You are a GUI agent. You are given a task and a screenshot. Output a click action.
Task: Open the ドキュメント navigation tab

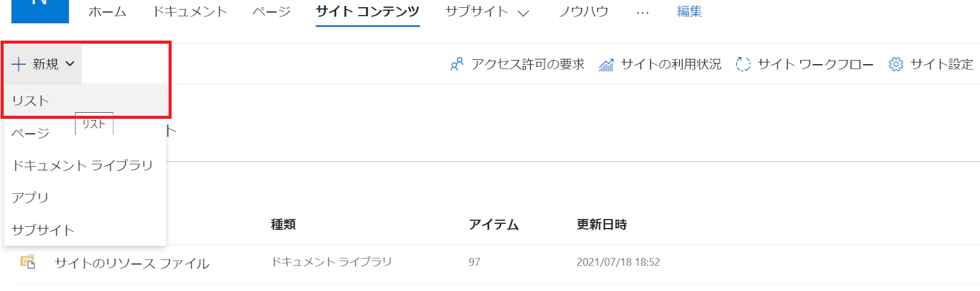click(x=190, y=12)
